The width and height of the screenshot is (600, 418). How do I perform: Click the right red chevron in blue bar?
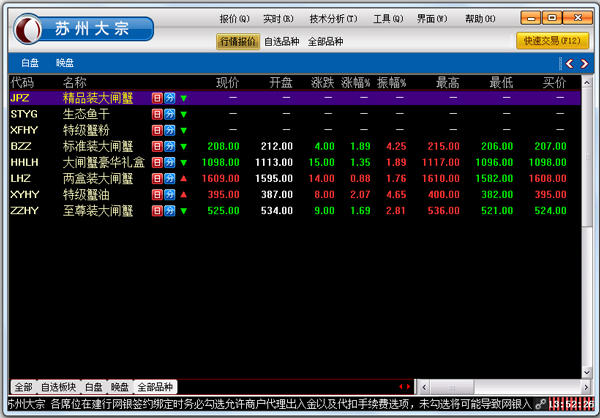pyautogui.click(x=584, y=64)
